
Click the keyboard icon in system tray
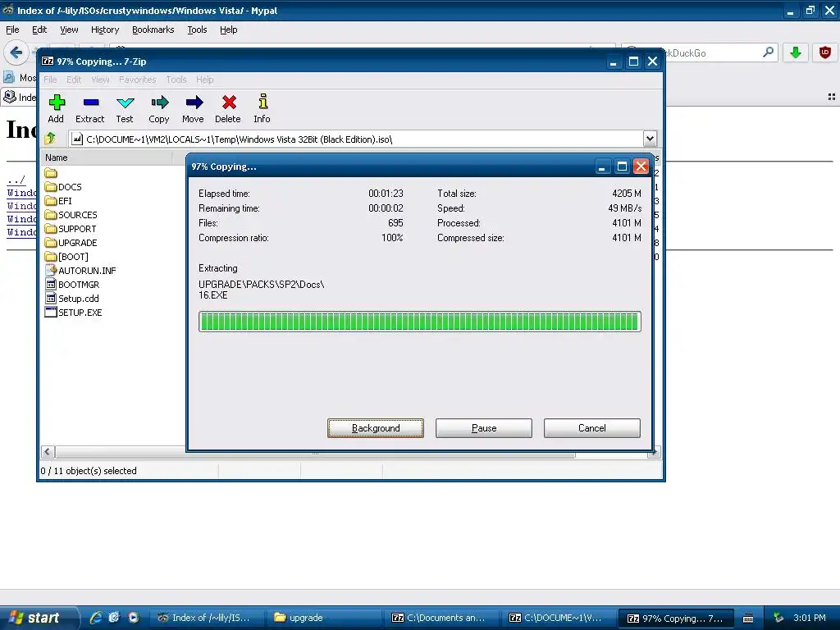748,619
